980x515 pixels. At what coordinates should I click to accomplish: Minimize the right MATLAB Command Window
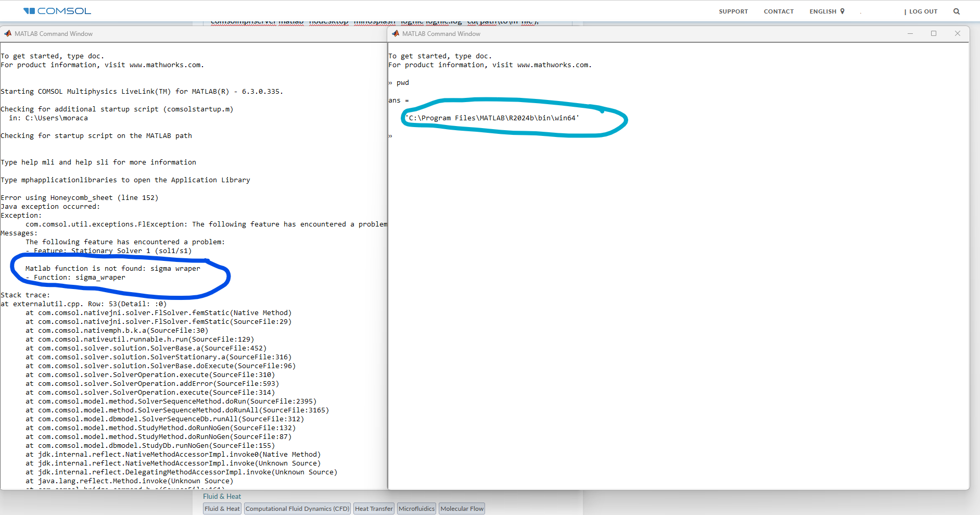[910, 34]
